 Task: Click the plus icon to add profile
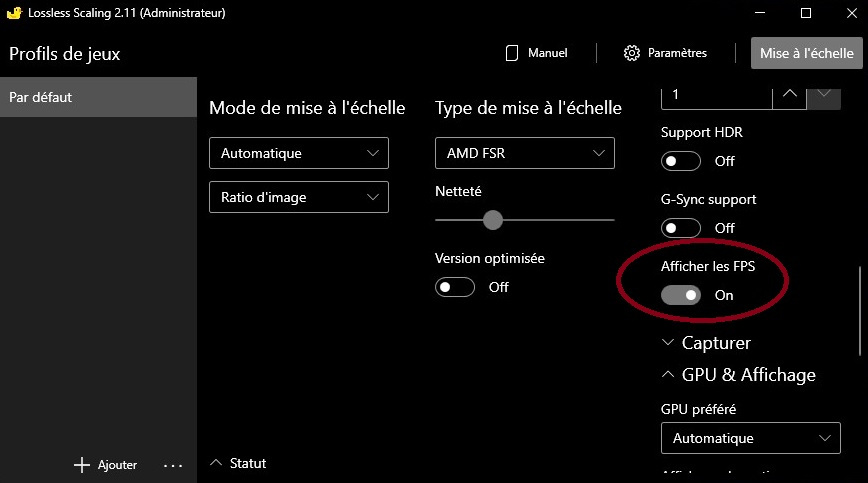pos(82,465)
